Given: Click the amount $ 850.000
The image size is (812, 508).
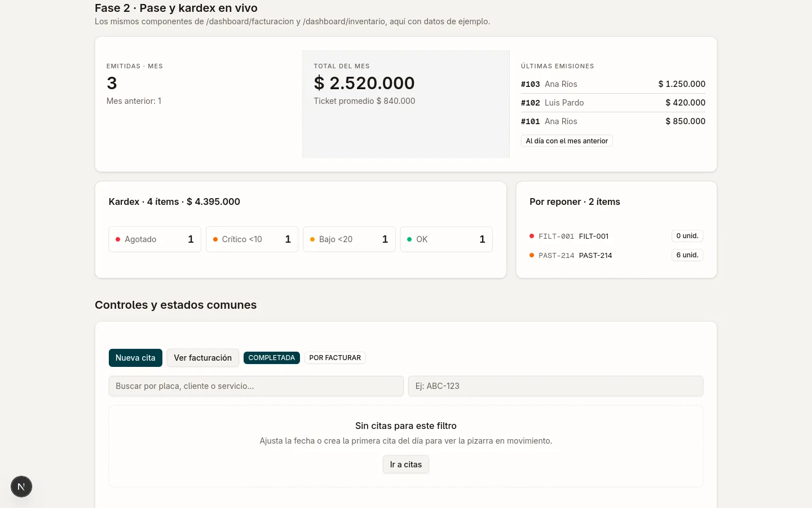Looking at the screenshot, I should [685, 121].
